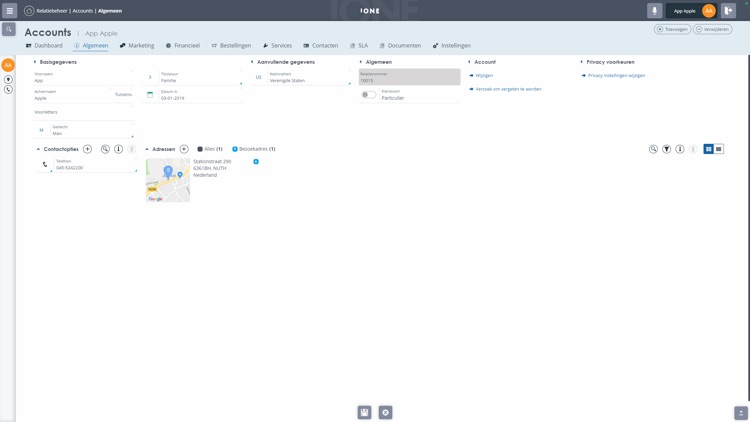Open the Bestellingen tab

click(x=232, y=45)
